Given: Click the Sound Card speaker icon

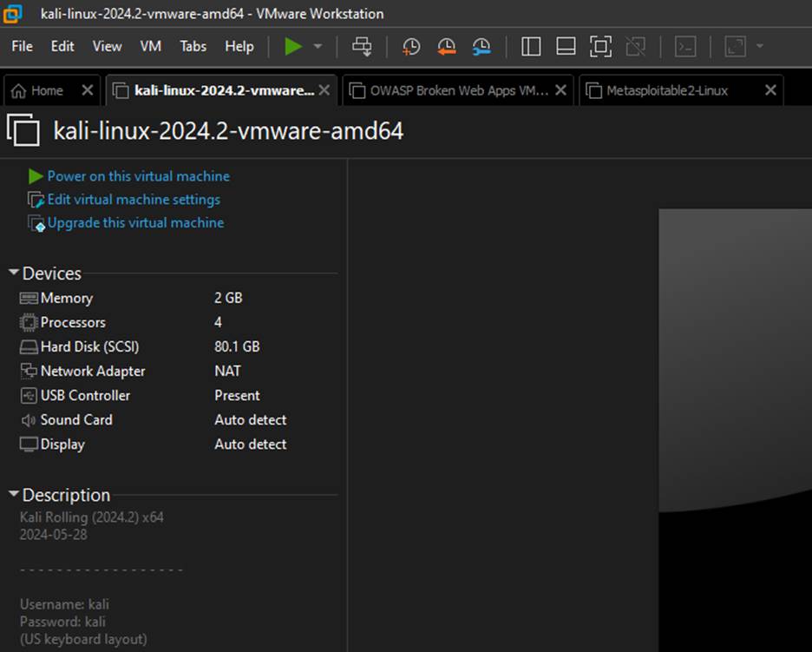Looking at the screenshot, I should click(29, 420).
